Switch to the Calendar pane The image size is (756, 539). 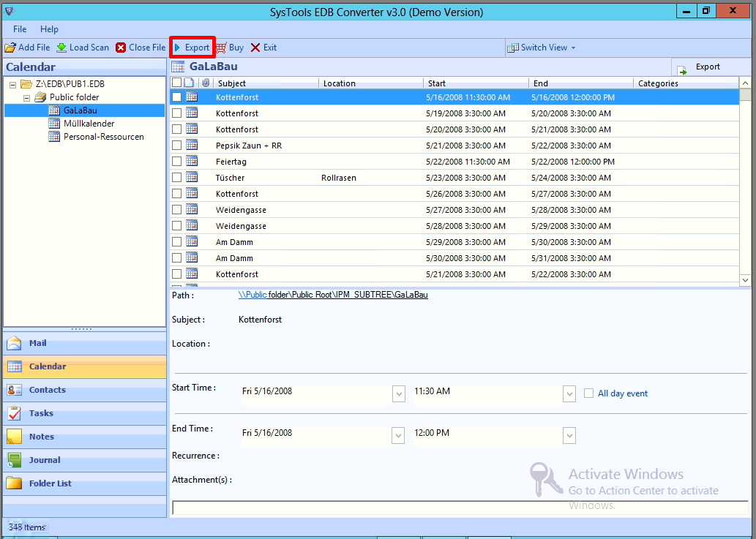click(x=84, y=366)
